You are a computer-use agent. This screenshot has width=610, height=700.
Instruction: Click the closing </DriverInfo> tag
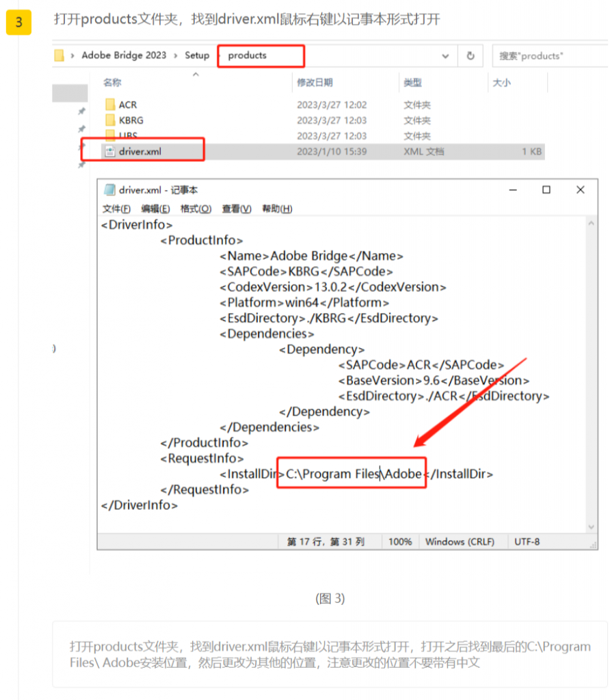pos(140,505)
